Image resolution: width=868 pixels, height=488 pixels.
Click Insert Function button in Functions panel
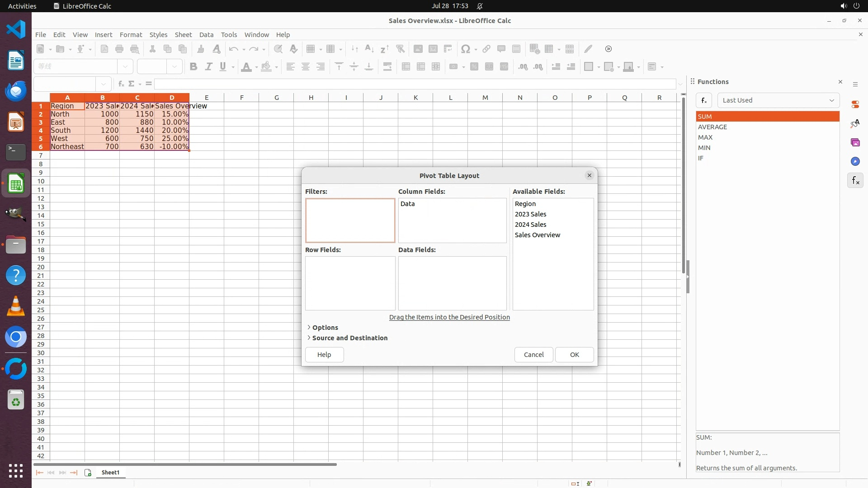point(704,100)
